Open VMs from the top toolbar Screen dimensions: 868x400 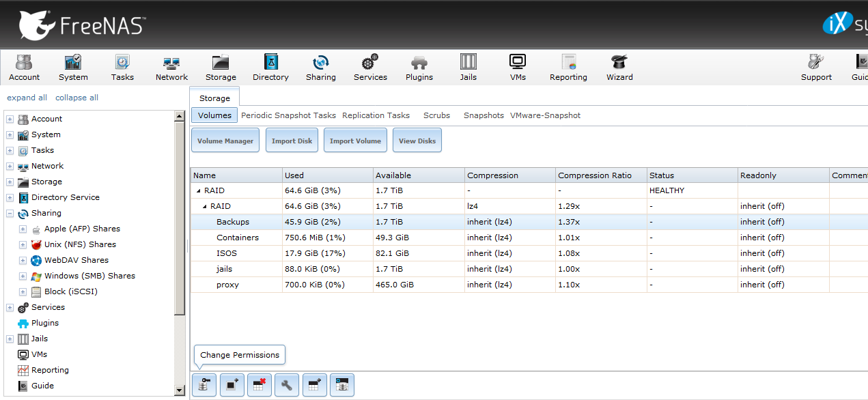coord(518,68)
